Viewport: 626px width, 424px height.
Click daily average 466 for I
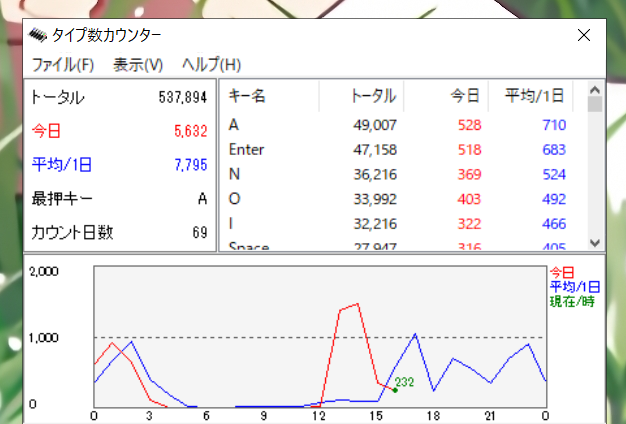554,224
